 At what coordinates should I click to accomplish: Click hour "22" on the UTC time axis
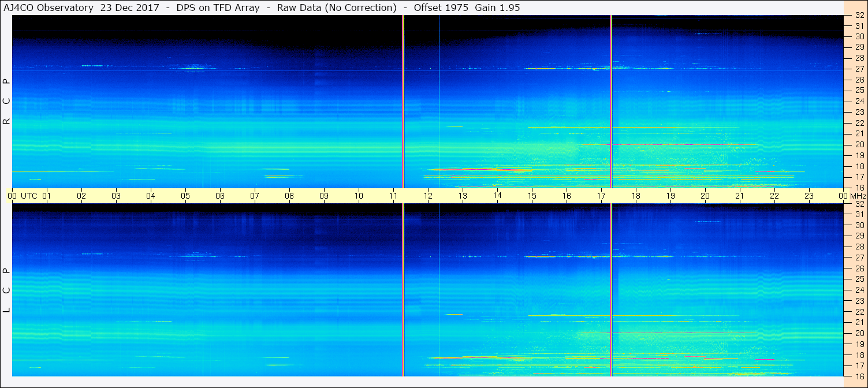click(x=774, y=196)
